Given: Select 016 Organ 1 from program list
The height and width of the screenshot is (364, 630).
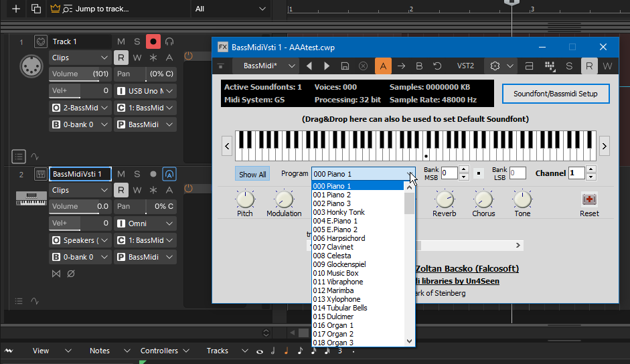Looking at the screenshot, I should [358, 325].
